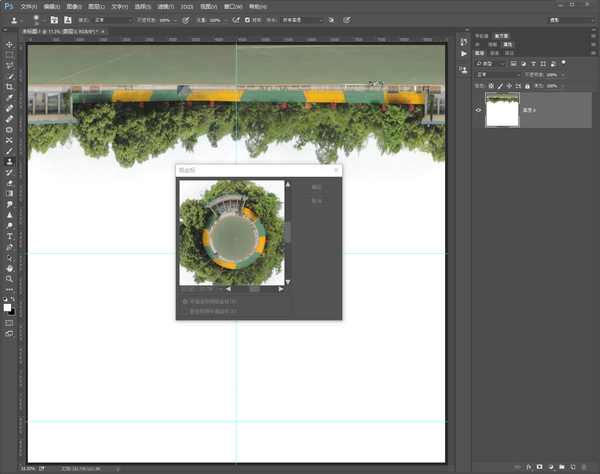This screenshot has height=474, width=600.
Task: Open the History panel icon
Action: pos(464,42)
